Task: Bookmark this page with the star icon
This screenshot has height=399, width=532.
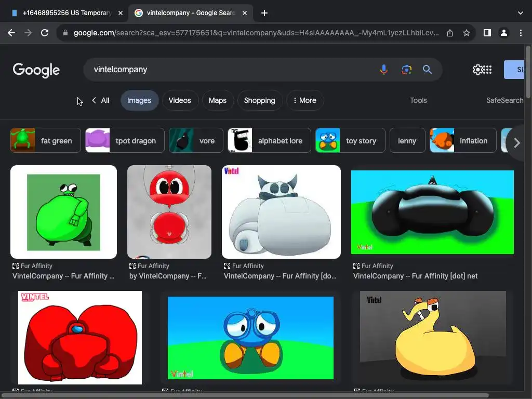Action: click(467, 33)
